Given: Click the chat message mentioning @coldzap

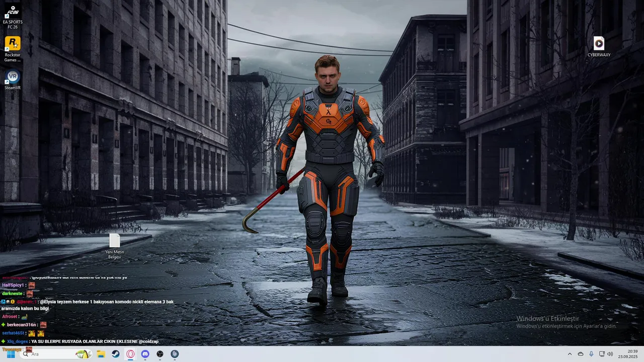Looking at the screenshot, I should pyautogui.click(x=95, y=341).
